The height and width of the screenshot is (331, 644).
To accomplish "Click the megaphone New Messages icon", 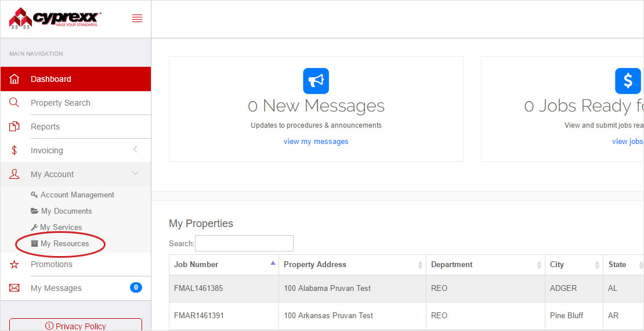I will [x=316, y=81].
